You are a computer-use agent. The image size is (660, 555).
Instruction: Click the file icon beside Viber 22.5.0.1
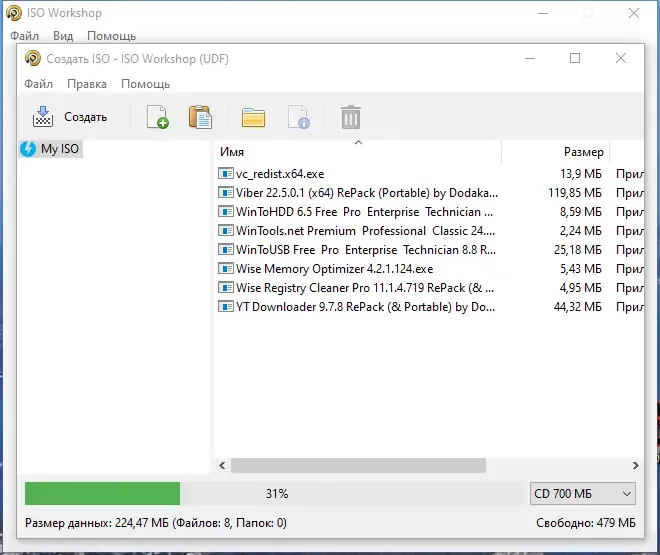coord(226,193)
